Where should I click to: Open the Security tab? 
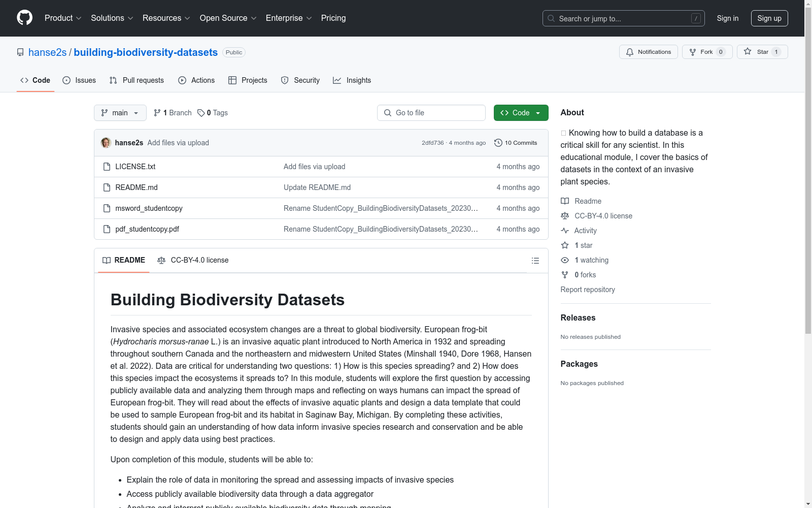pos(300,80)
